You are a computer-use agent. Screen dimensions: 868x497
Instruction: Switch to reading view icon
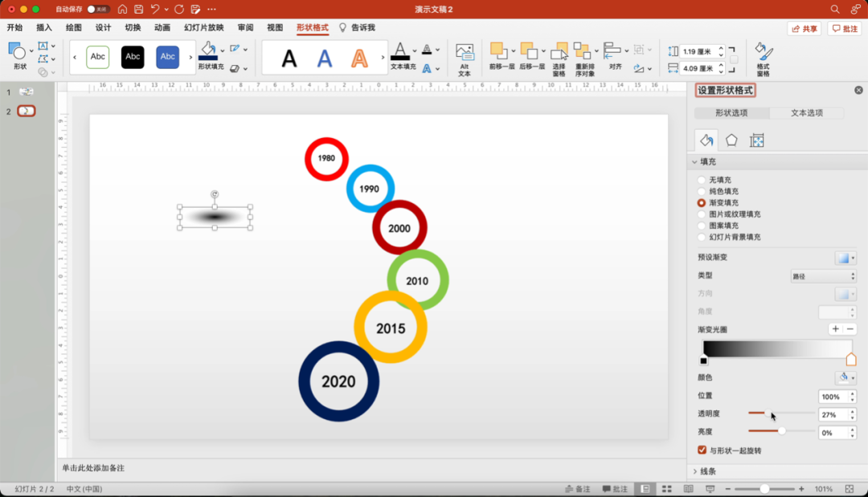(x=688, y=489)
